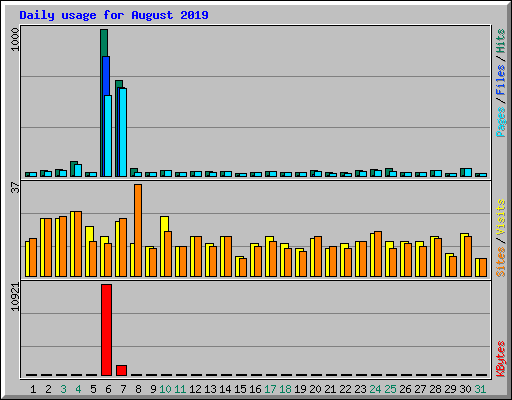The width and height of the screenshot is (512, 400).
Task: Click green weekend day label '17'
Action: point(270,389)
